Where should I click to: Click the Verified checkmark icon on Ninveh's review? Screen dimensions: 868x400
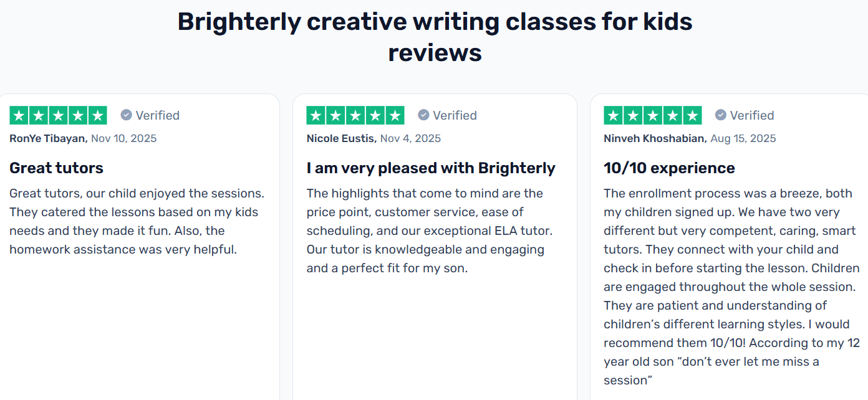click(x=721, y=115)
